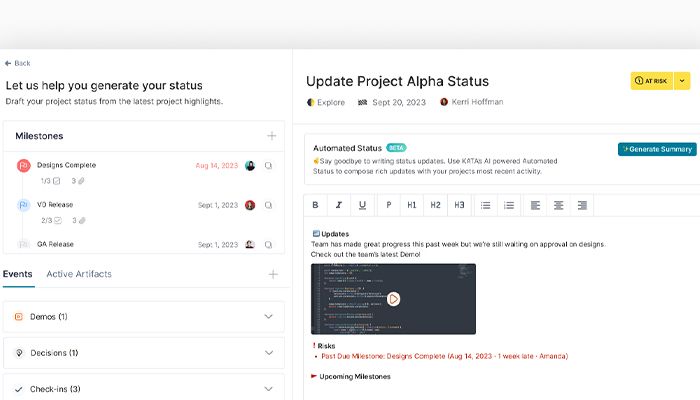Right align the status text
The image size is (700, 400).
coord(582,205)
